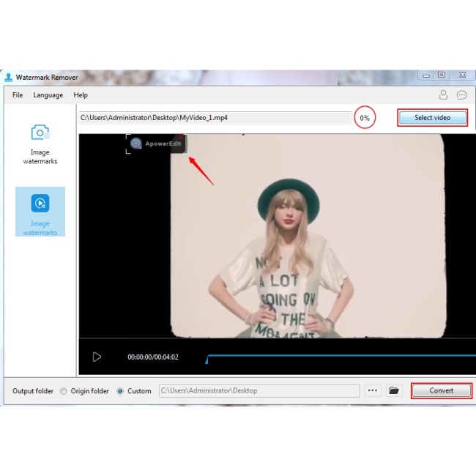This screenshot has height=476, width=476.
Task: Maximize the Watermark Remover window
Action: [442, 75]
